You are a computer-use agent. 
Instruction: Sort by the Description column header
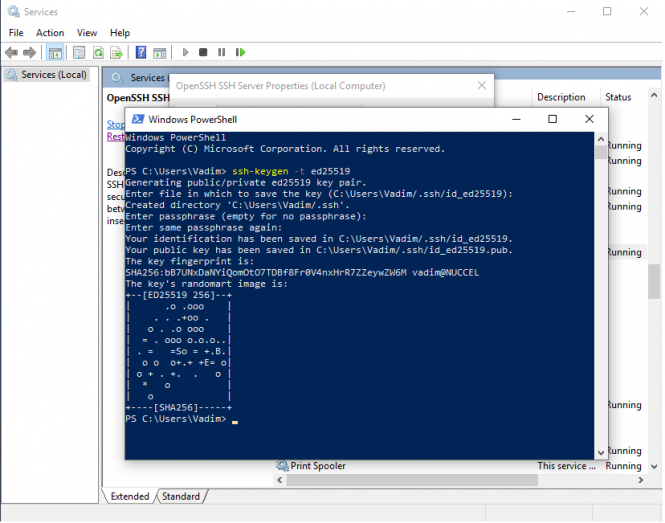[561, 97]
